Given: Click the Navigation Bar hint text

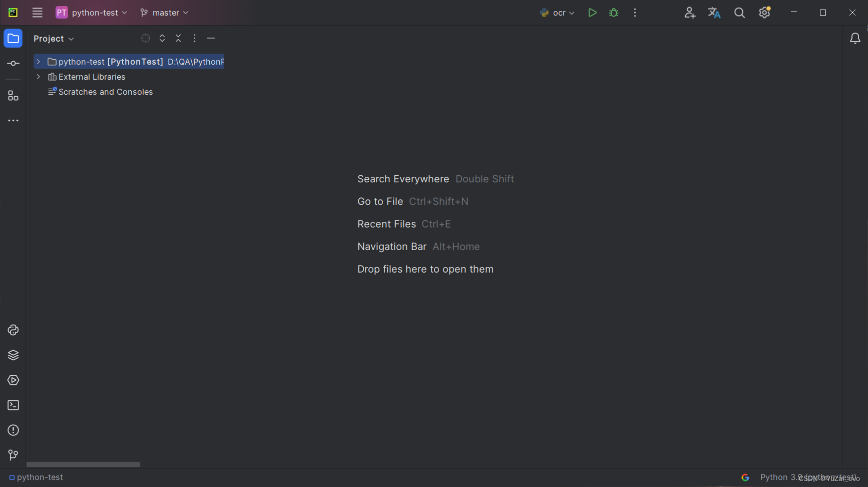Looking at the screenshot, I should [392, 247].
